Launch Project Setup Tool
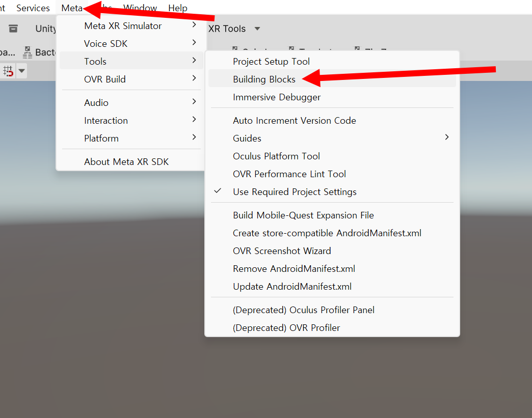Screen dimensions: 532x418 point(332,62)
